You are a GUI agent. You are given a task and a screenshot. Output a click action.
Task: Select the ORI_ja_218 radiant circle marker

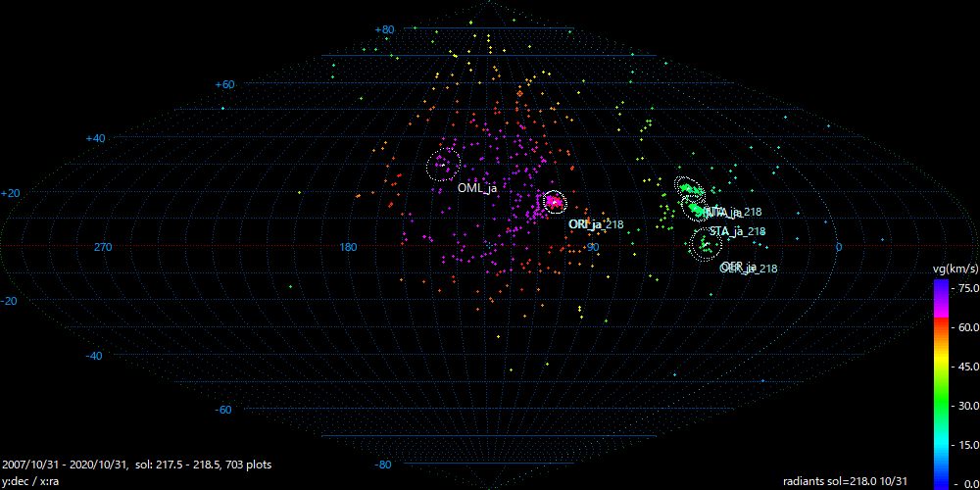tap(554, 202)
